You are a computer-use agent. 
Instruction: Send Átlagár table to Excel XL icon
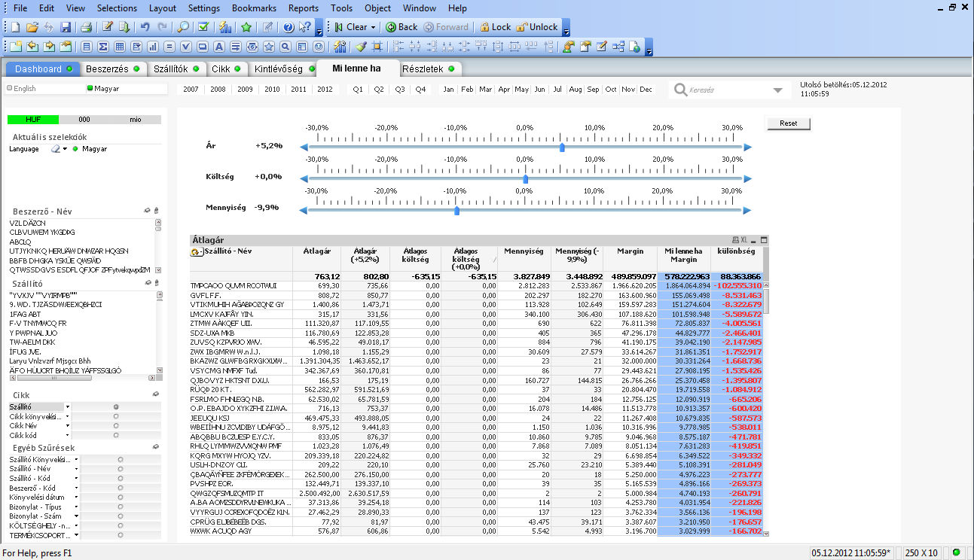(x=743, y=239)
